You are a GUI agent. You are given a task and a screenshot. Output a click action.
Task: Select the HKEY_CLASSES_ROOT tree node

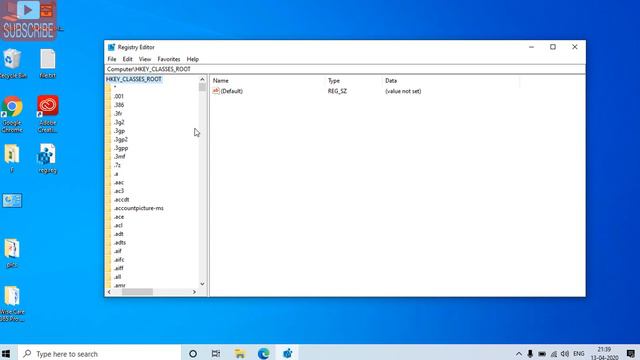134,79
